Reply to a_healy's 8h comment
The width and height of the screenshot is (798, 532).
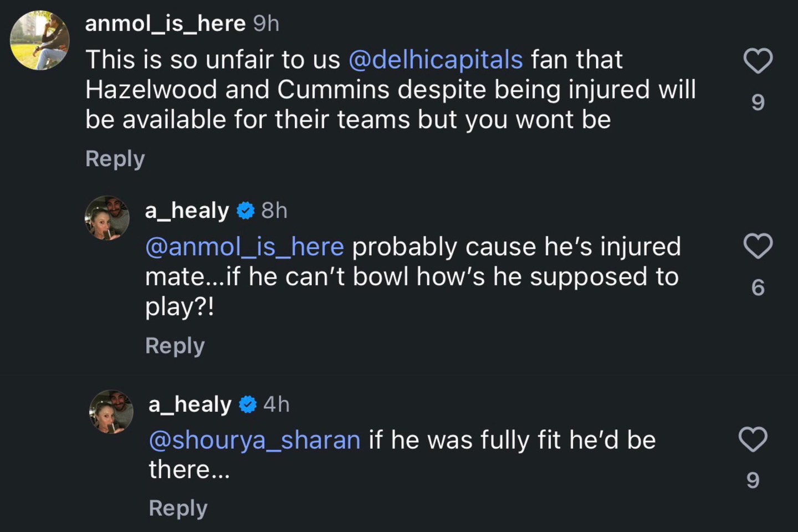175,346
